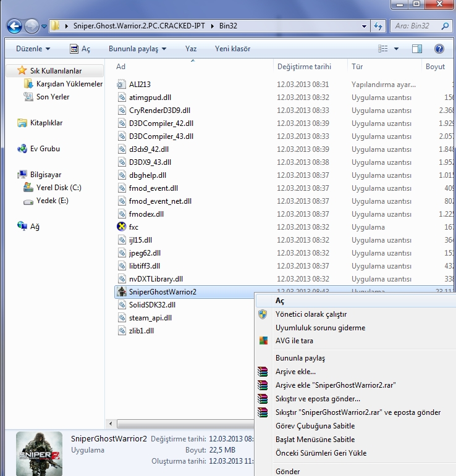Toggle the preview pane icon
The image size is (456, 476).
(417, 49)
